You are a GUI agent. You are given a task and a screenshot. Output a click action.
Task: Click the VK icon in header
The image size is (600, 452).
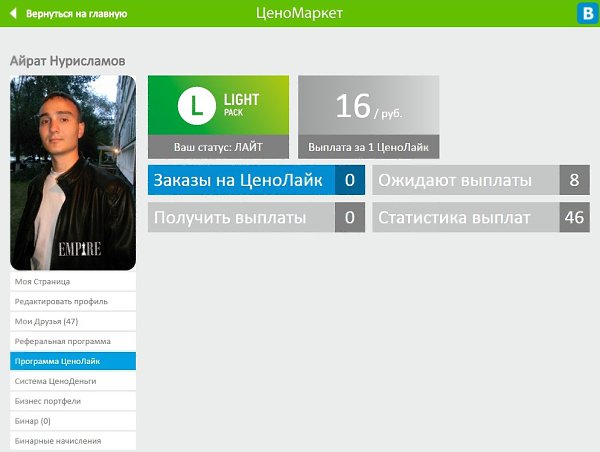585,14
